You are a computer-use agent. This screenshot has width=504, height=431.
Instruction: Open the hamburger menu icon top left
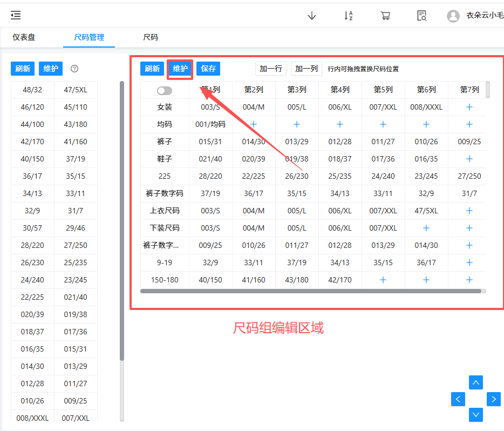(15, 15)
